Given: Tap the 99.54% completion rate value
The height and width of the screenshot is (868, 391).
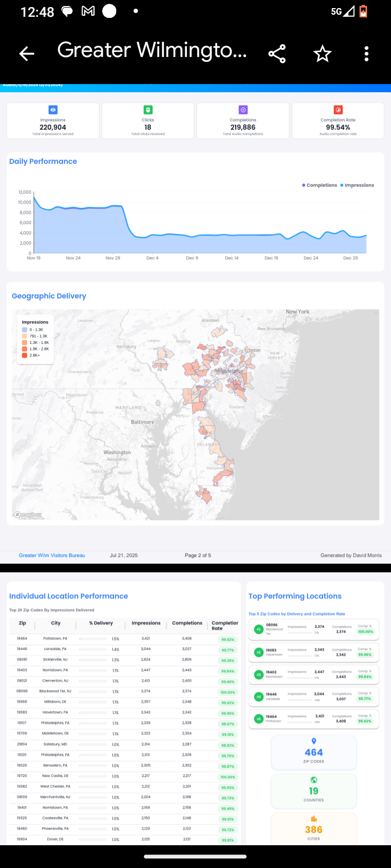Looking at the screenshot, I should coord(338,127).
